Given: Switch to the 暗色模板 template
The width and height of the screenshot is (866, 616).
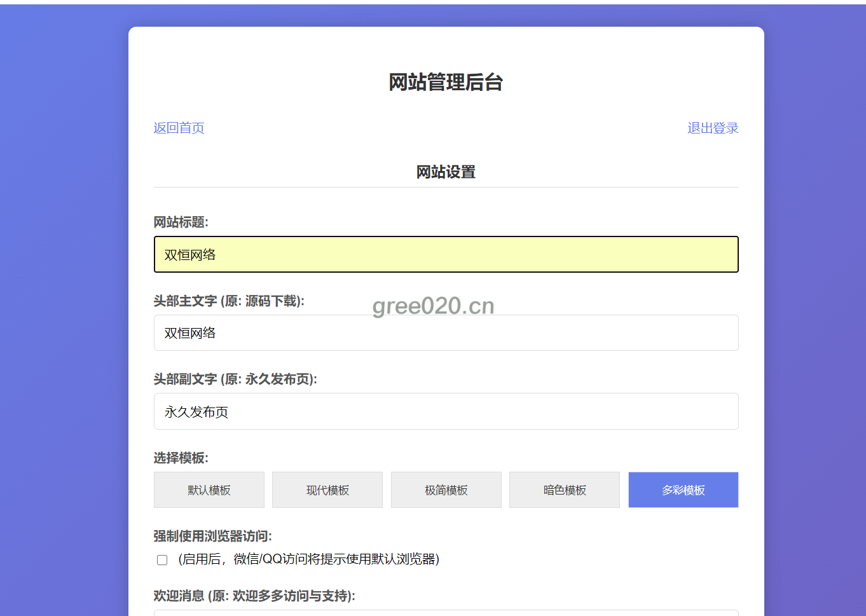Looking at the screenshot, I should (x=565, y=490).
